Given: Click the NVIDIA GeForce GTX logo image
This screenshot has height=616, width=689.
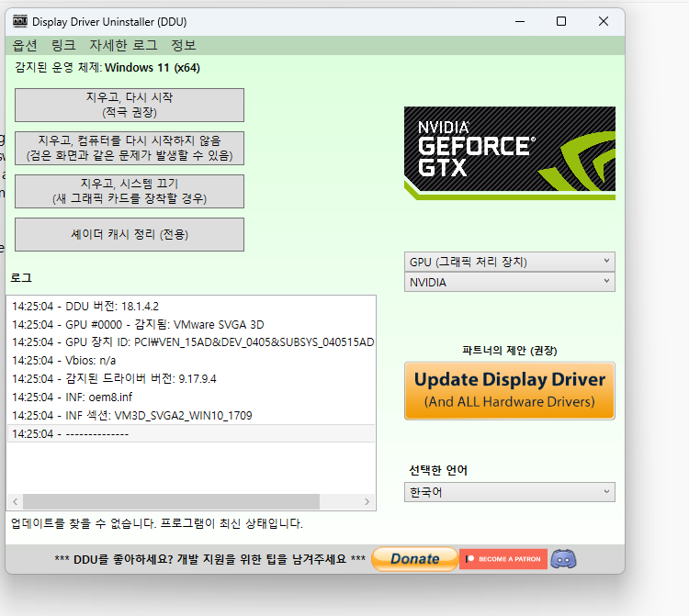Looking at the screenshot, I should click(509, 152).
